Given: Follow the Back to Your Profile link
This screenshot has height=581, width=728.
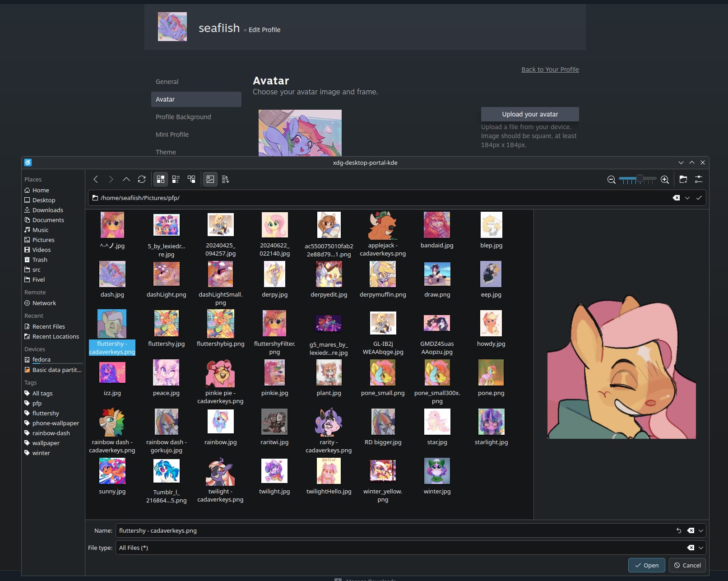Looking at the screenshot, I should [550, 70].
